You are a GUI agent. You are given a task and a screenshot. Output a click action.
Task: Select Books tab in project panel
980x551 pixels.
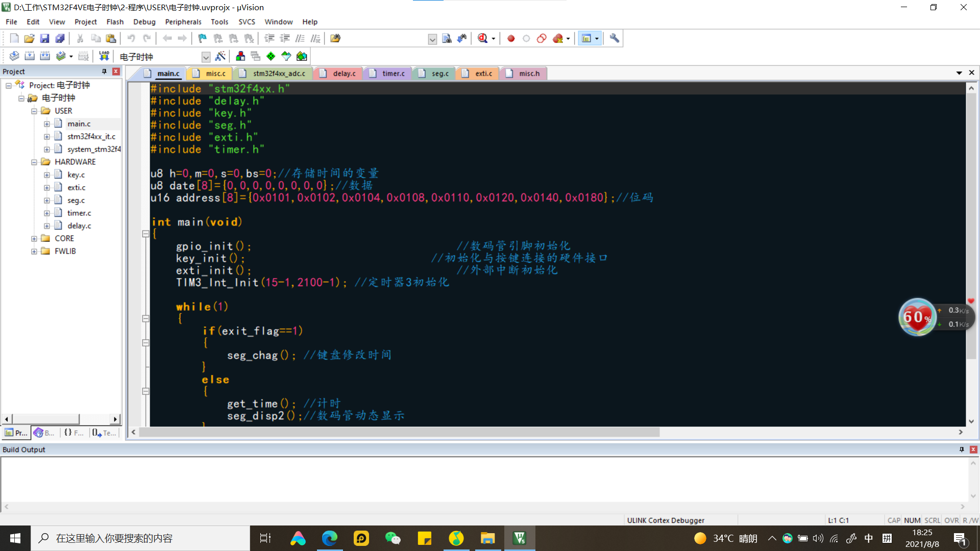(x=44, y=433)
